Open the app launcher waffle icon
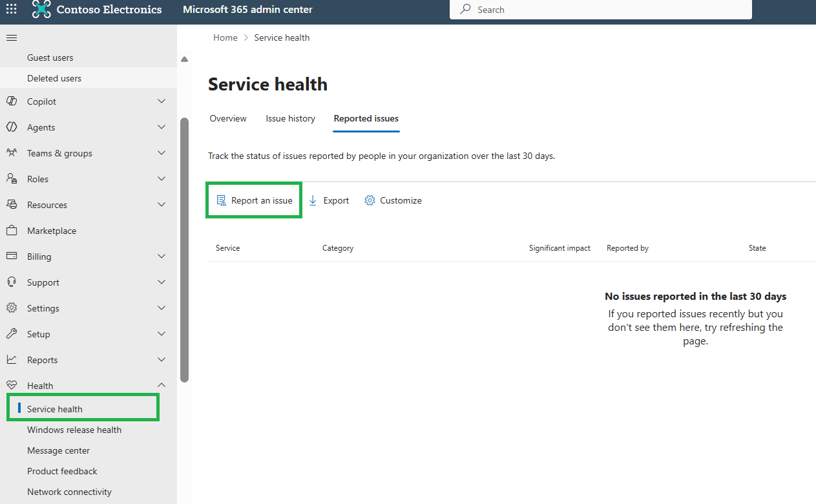 point(12,10)
